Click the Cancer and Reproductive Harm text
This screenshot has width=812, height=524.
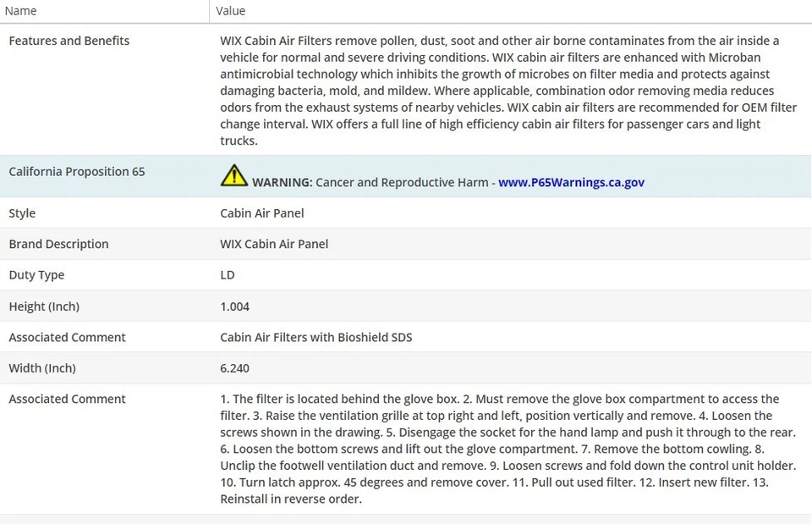coord(402,182)
